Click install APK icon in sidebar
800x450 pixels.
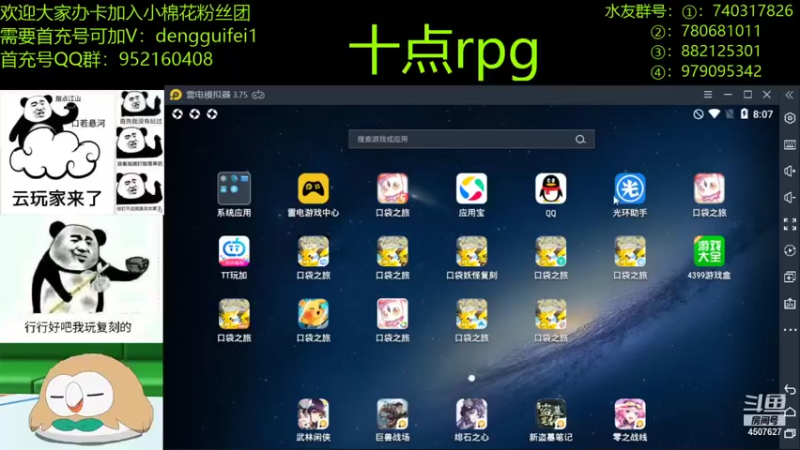pyautogui.click(x=790, y=304)
